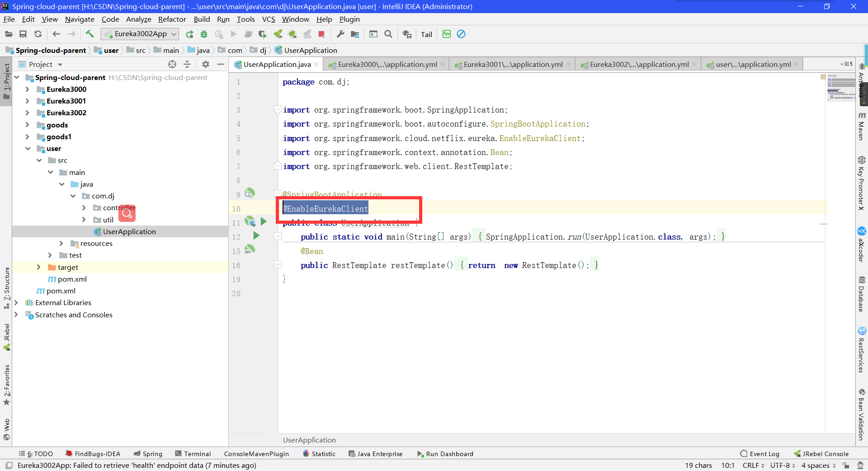Expand folded main method on line 12
This screenshot has height=471, width=868.
278,236
